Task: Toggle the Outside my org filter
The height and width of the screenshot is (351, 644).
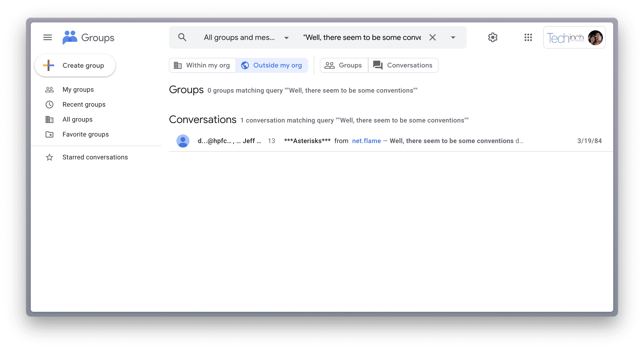Action: [272, 66]
